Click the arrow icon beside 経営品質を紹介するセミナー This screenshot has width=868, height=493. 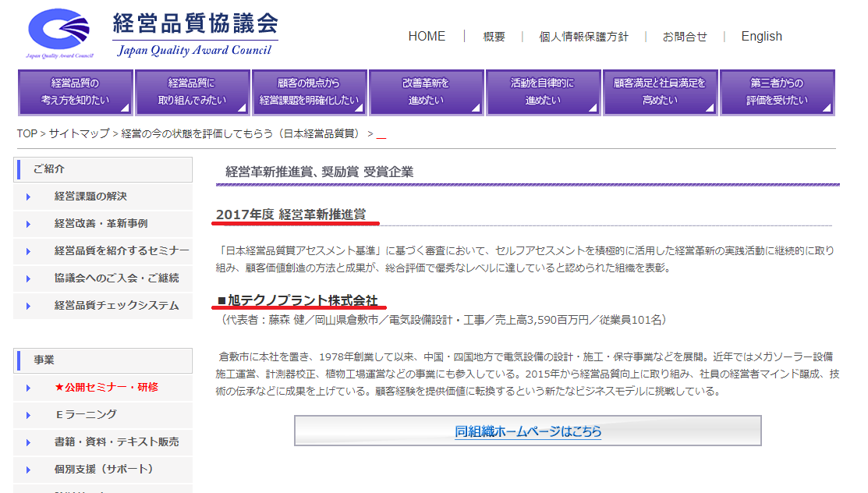28,251
